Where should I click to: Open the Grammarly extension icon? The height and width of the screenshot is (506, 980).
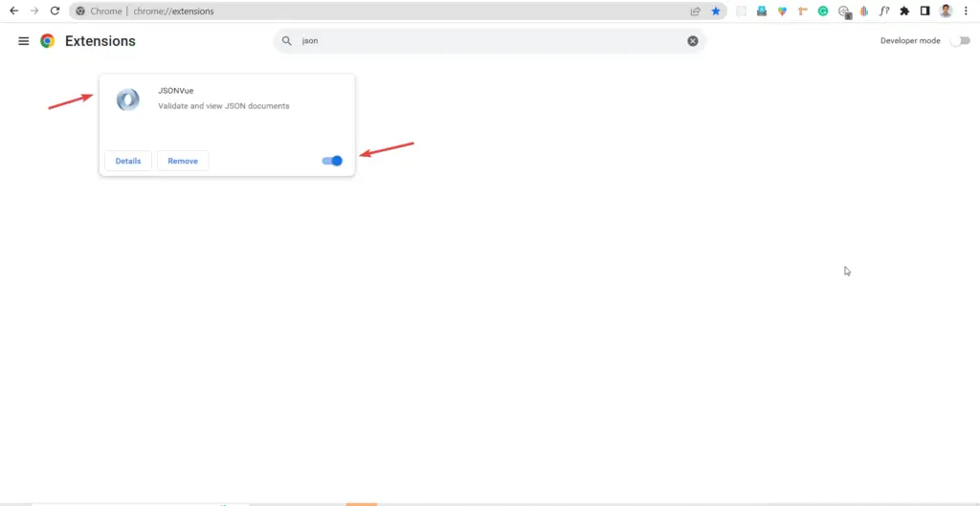[823, 11]
